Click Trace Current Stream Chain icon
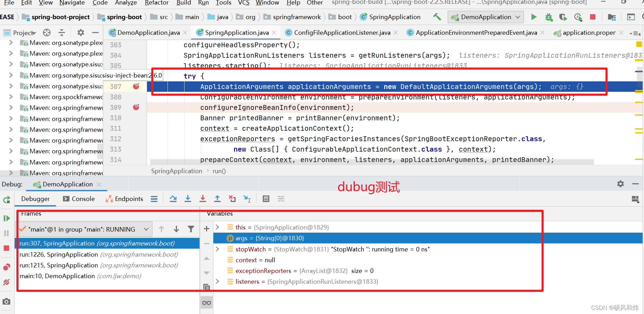 coord(281,199)
